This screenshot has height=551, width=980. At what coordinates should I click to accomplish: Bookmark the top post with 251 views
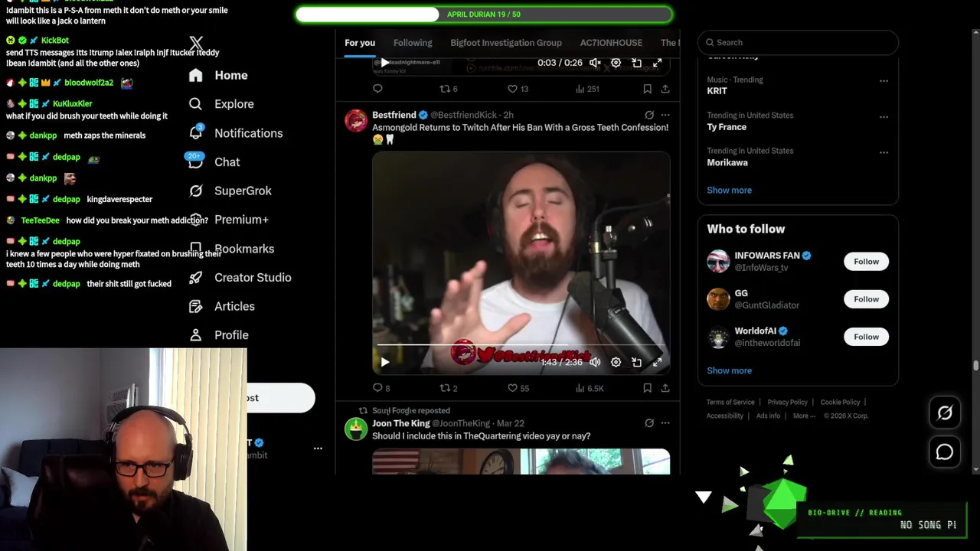[647, 89]
